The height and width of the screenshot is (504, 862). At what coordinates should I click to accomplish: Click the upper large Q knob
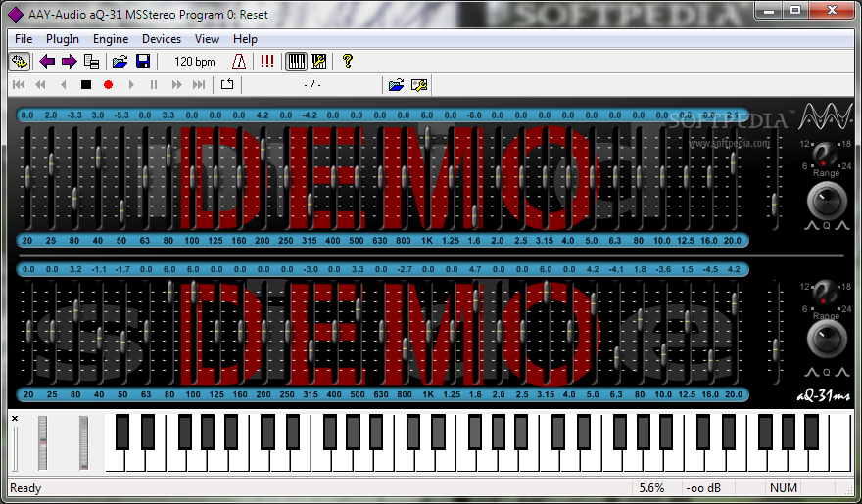(827, 201)
